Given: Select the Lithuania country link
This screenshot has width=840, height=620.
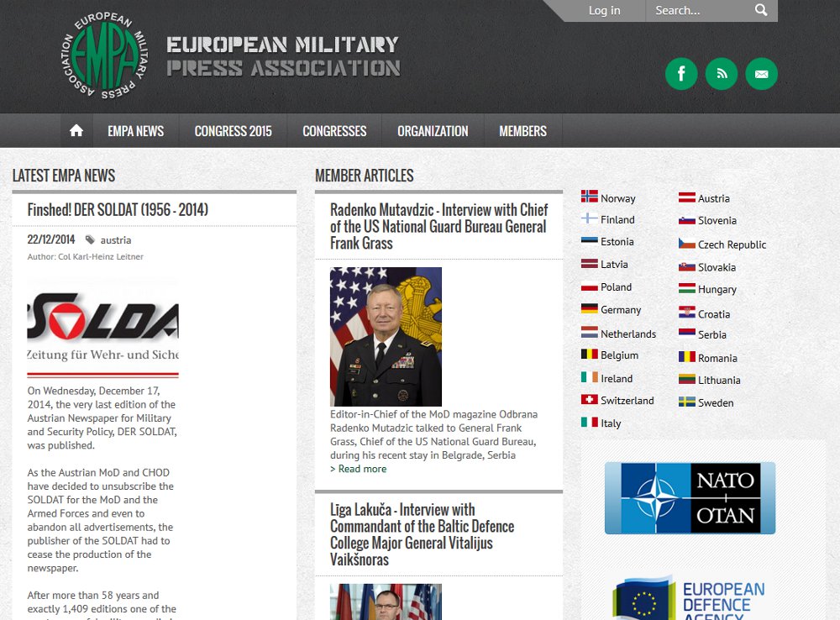Looking at the screenshot, I should coord(719,380).
